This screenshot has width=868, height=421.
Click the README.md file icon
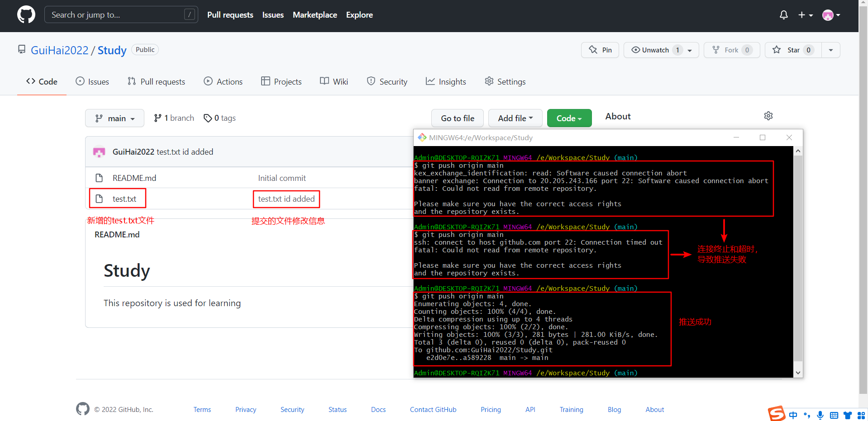(x=99, y=178)
